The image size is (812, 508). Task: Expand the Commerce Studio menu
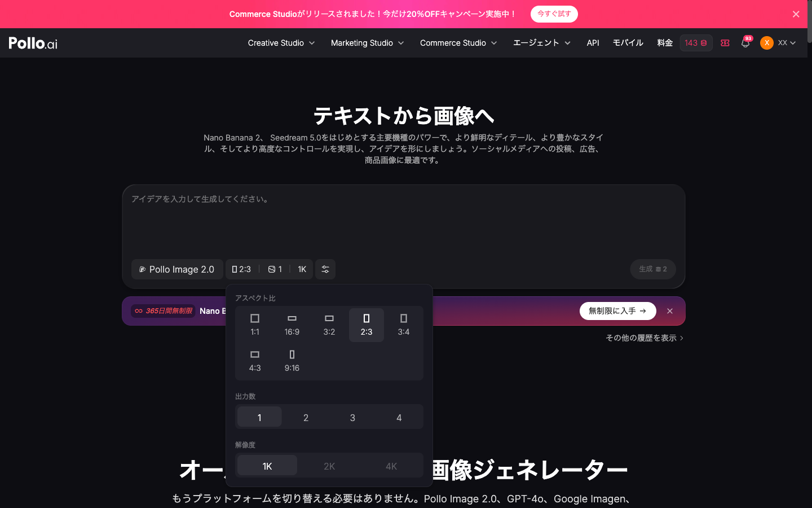tap(458, 43)
